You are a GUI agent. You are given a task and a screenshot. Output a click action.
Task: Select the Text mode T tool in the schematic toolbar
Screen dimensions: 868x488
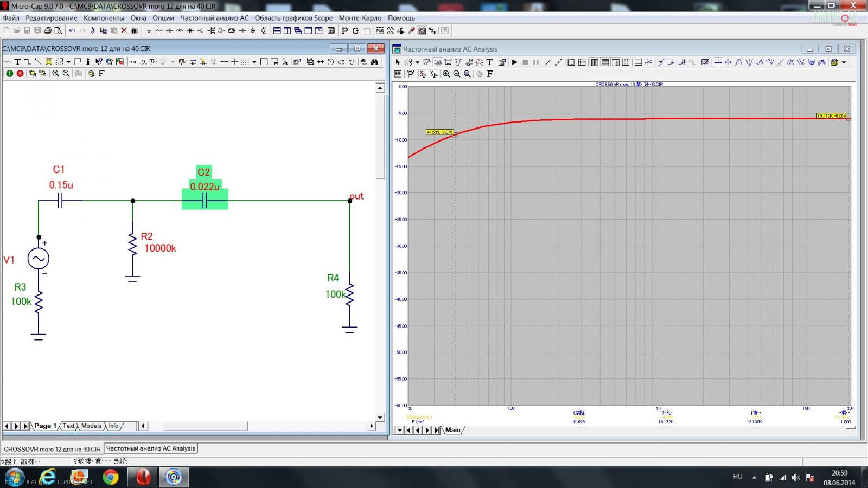click(x=17, y=62)
